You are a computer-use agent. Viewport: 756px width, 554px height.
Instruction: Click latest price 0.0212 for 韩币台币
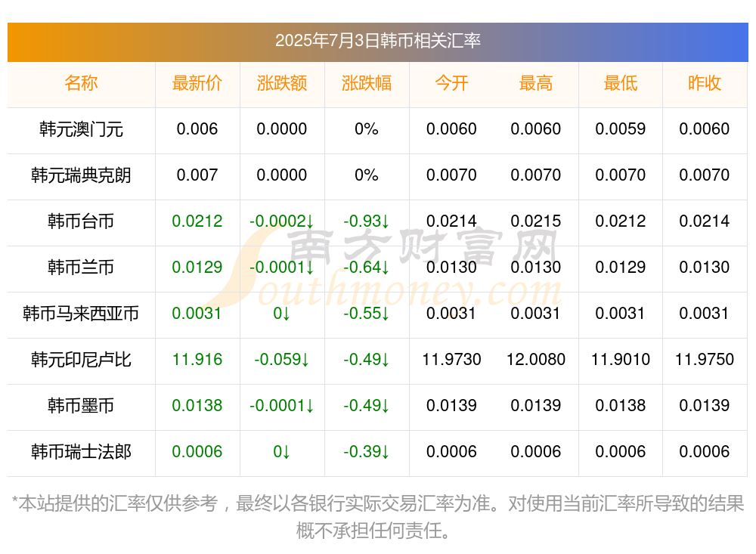(197, 221)
